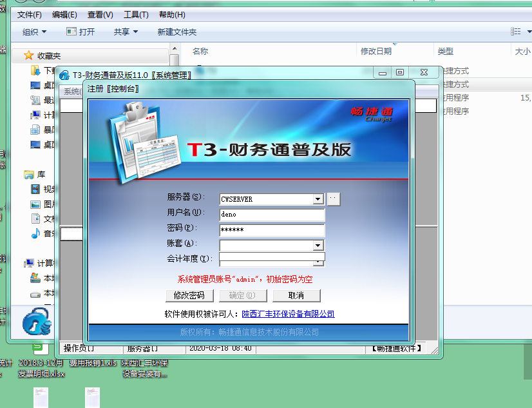Click the desktop icon under favorites
532x408 pixels.
click(x=35, y=85)
